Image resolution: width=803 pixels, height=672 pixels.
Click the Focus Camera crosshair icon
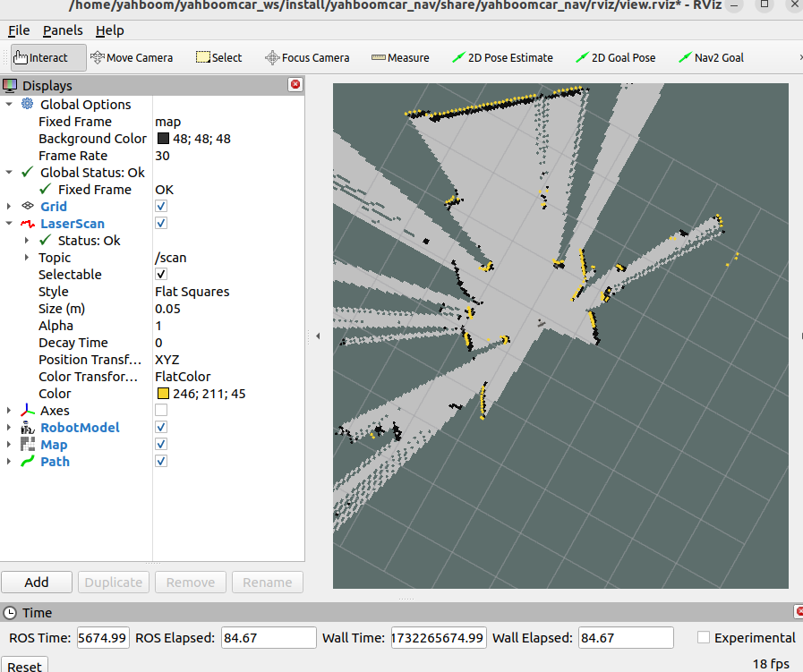[x=272, y=58]
